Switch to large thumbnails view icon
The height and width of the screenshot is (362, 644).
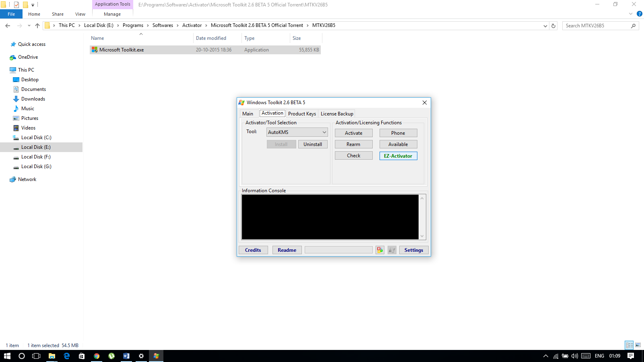638,345
